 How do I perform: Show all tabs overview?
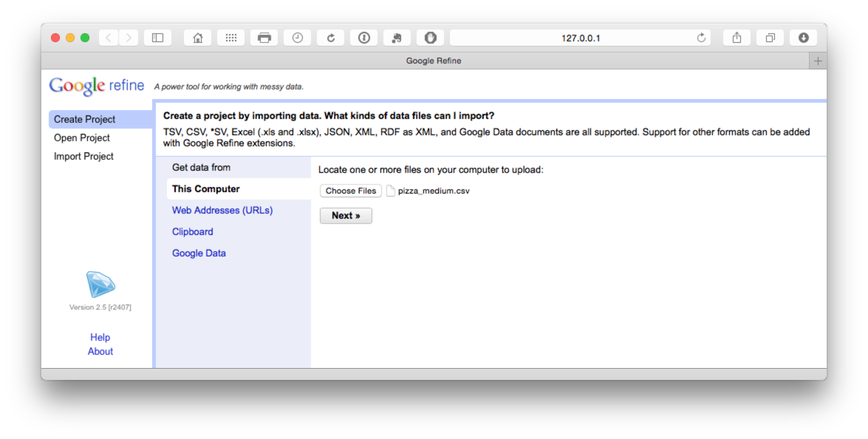click(x=770, y=38)
